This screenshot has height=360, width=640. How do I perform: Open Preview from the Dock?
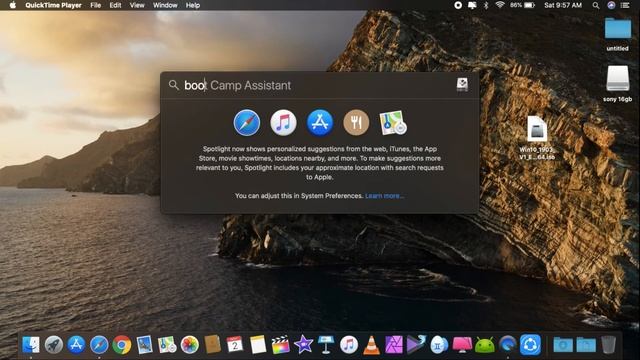click(144, 345)
